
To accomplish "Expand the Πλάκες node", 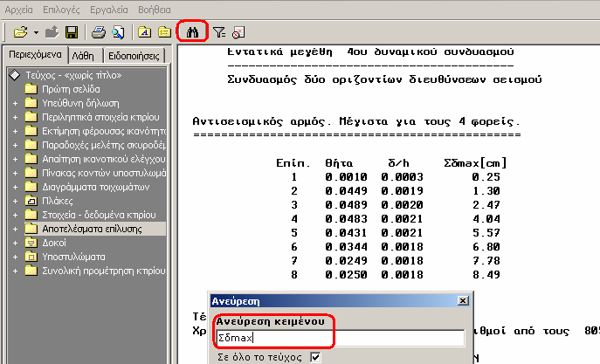I will tap(16, 201).
